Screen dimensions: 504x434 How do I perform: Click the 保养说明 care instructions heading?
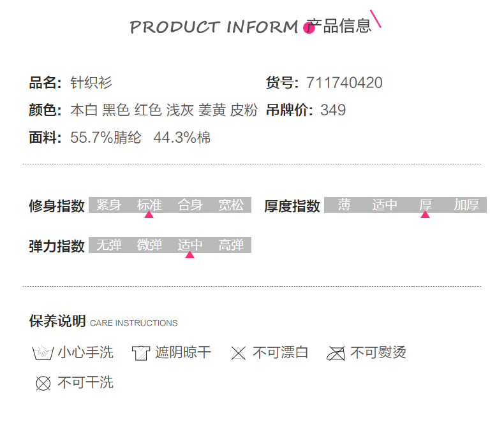tap(57, 321)
